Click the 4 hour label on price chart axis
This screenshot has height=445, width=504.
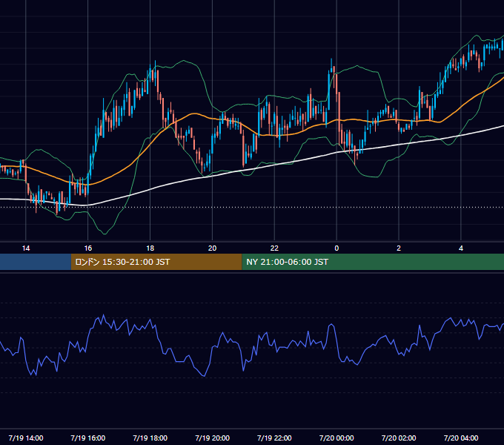(461, 248)
